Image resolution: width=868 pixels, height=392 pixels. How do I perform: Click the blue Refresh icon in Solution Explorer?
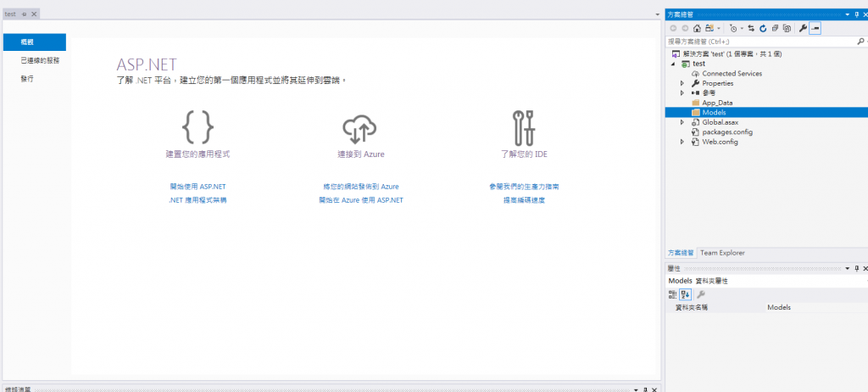click(x=763, y=28)
